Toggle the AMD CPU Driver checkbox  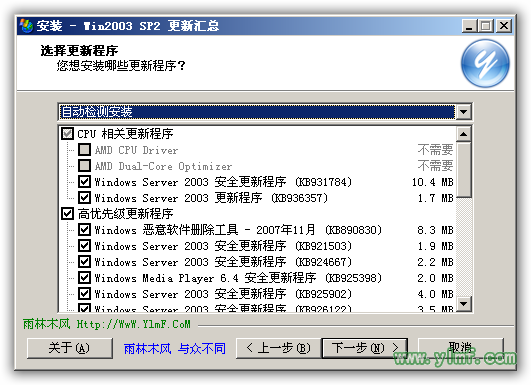(x=84, y=149)
